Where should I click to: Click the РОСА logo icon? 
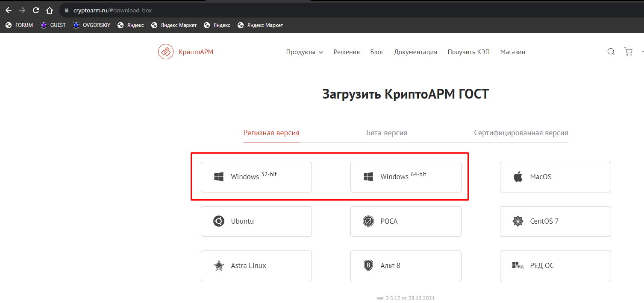(x=368, y=221)
